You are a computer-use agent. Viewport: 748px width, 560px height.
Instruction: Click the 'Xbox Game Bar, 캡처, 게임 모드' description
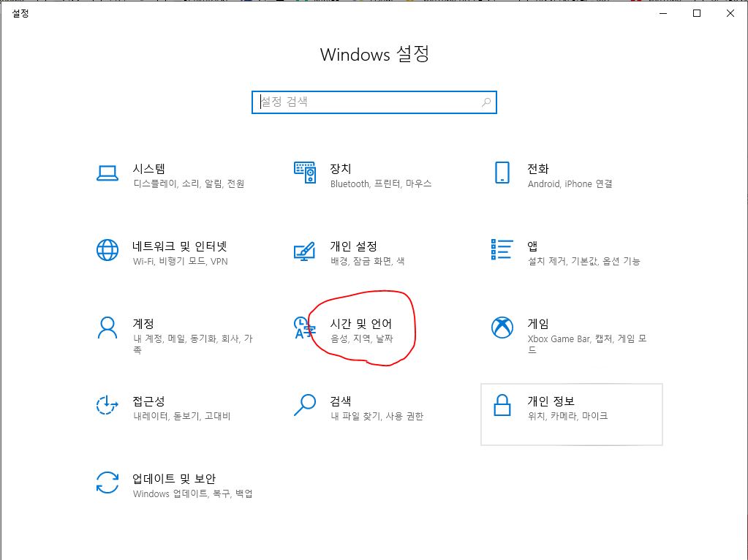(587, 344)
